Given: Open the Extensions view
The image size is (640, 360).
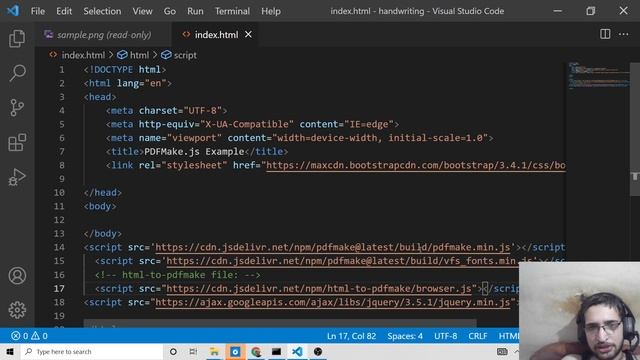Looking at the screenshot, I should (x=17, y=142).
